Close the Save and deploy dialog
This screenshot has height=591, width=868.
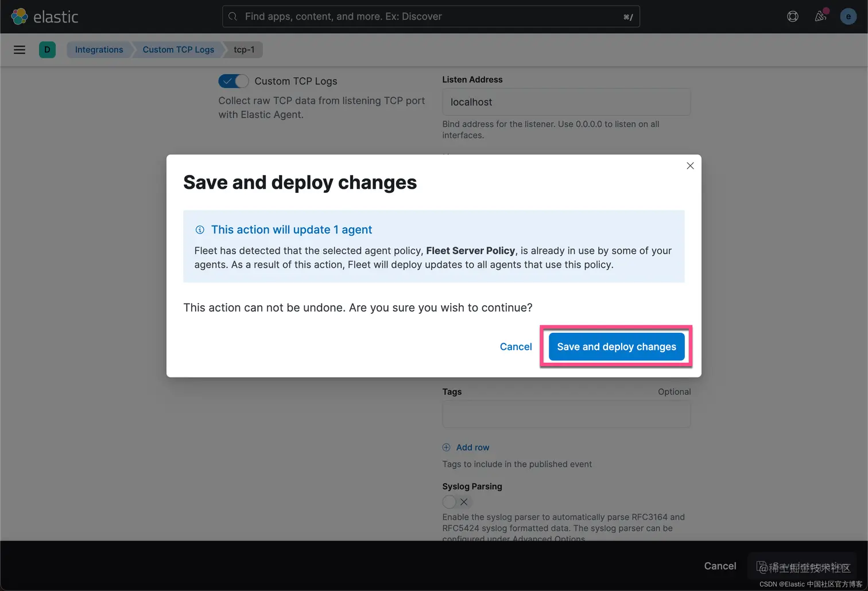[690, 166]
